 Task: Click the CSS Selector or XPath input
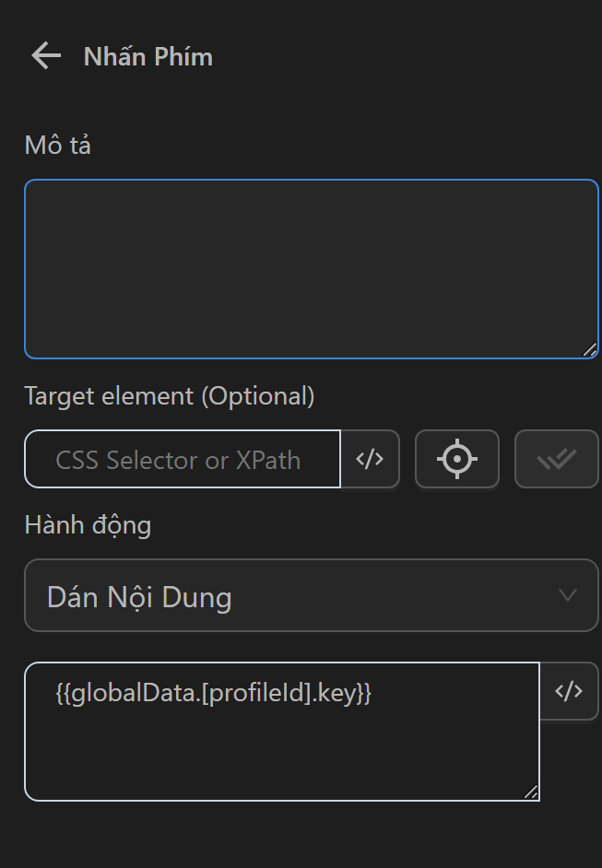pos(182,459)
